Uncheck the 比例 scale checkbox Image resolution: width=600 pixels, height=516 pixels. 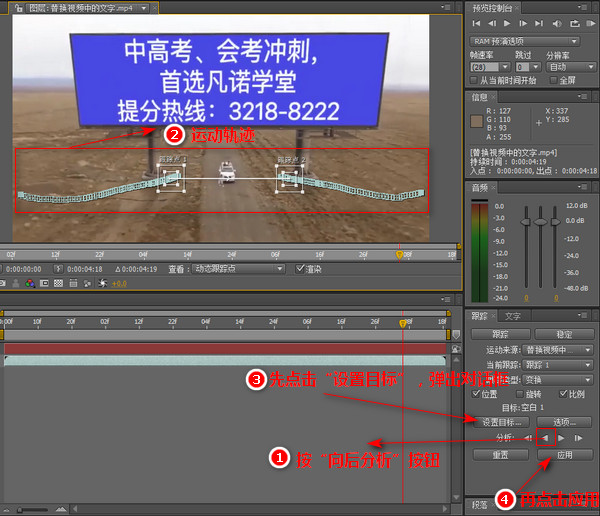(563, 394)
